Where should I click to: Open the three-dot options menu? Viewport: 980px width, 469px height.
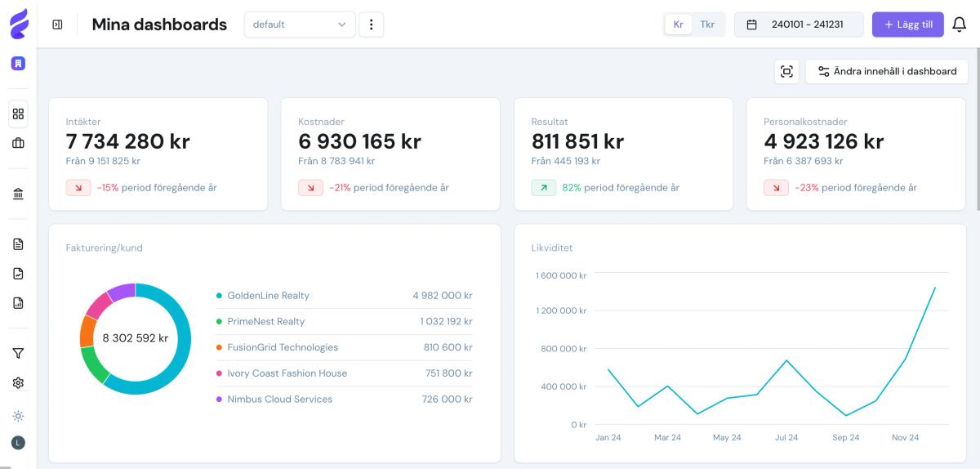coord(372,25)
